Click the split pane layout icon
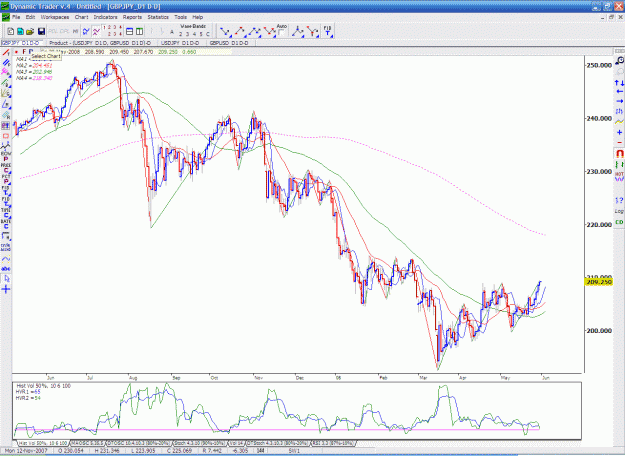Viewport: 625px width, 456px height. pos(140,31)
